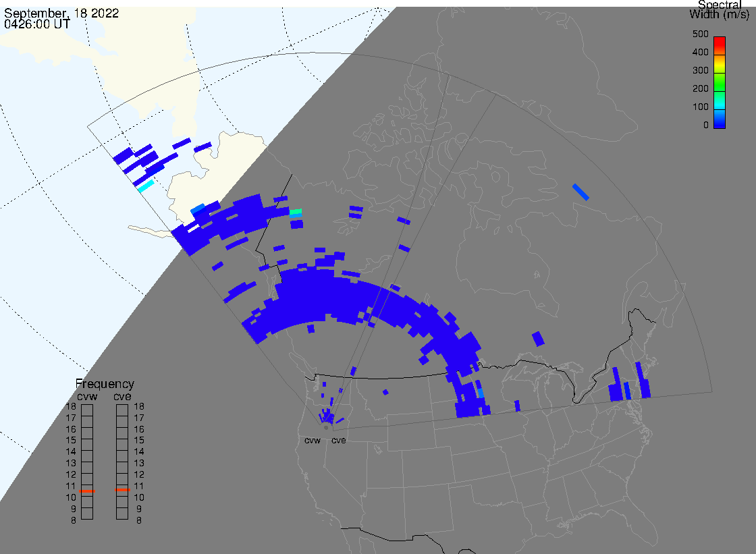The image size is (756, 554).
Task: Click the cve frequency scale bar
Action: [x=122, y=462]
